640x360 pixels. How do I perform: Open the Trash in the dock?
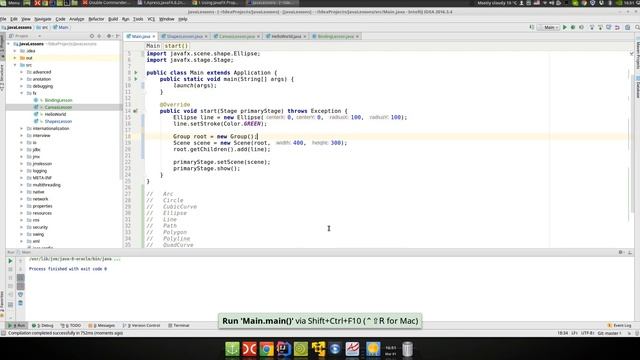(x=407, y=349)
